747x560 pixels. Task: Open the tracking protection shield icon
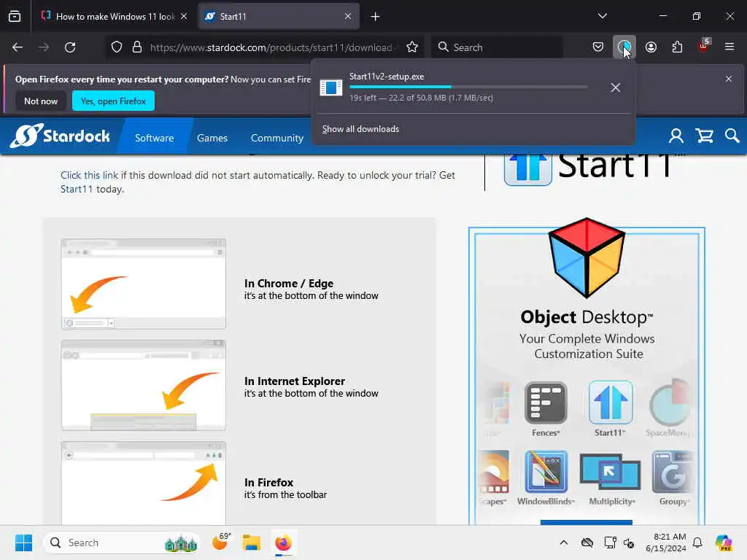click(x=117, y=47)
